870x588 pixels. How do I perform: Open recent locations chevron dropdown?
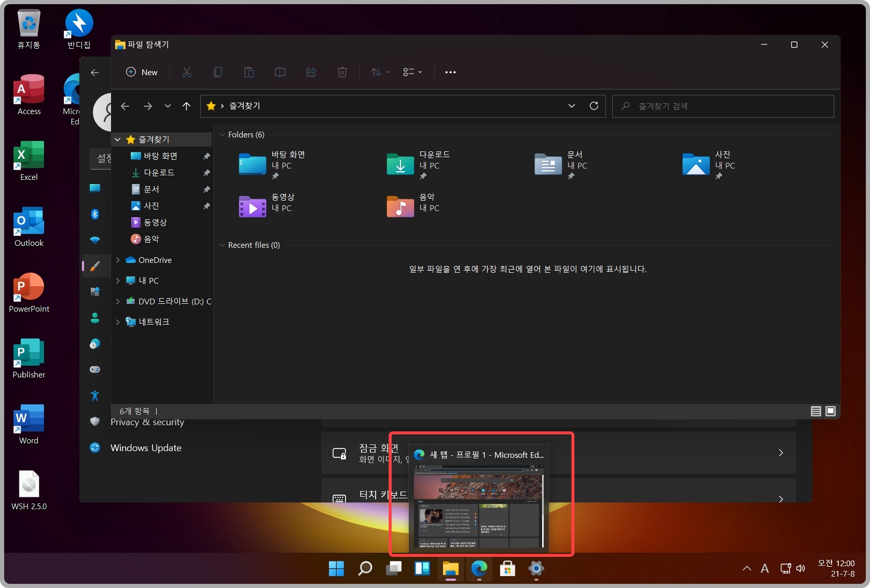(x=168, y=106)
